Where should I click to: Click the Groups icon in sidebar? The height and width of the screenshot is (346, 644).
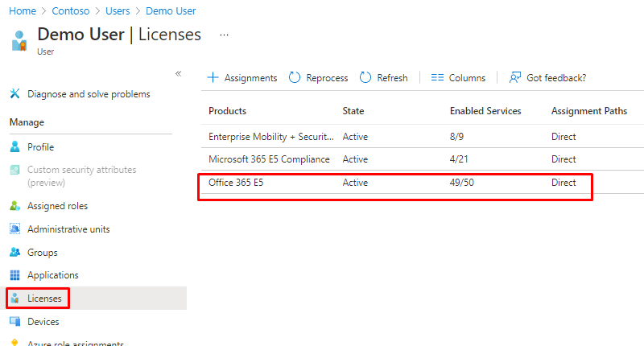point(14,253)
